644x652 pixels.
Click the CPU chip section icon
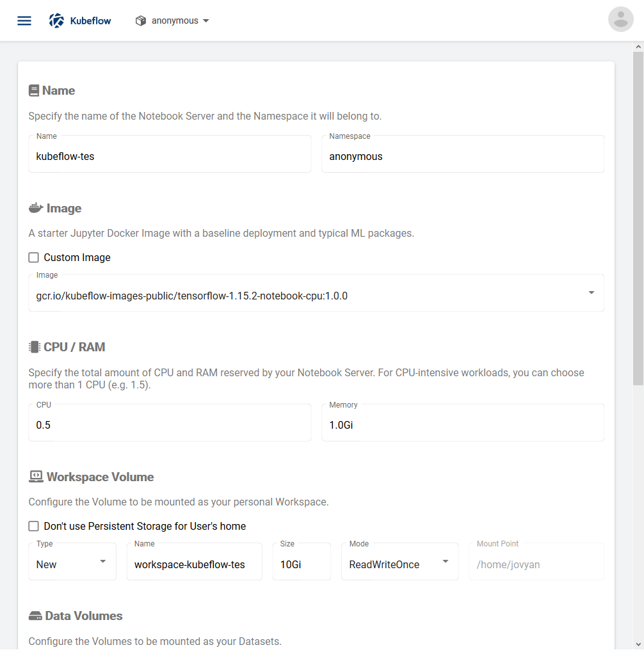[x=35, y=347]
